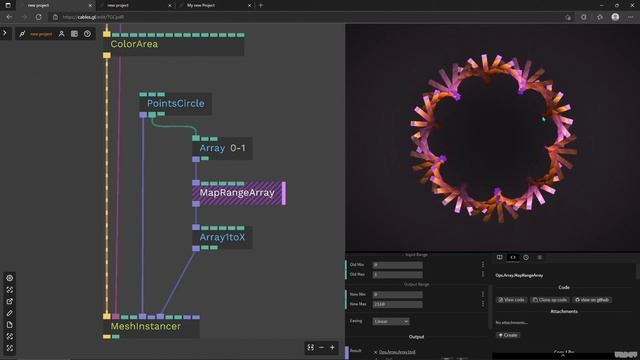Screen dimensions: 640x360
Task: Click the browser profile avatar
Action: point(615,17)
